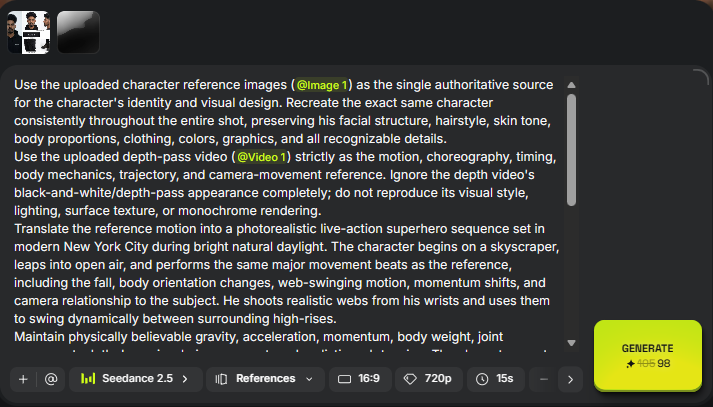Click the clock duration icon beside 15s
The width and height of the screenshot is (713, 407).
click(482, 379)
